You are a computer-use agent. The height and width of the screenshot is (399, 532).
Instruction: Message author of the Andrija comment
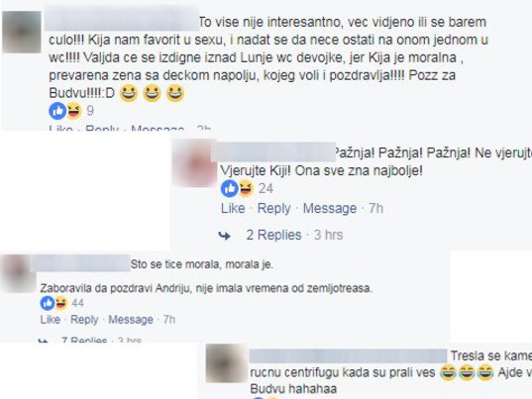[x=131, y=320]
